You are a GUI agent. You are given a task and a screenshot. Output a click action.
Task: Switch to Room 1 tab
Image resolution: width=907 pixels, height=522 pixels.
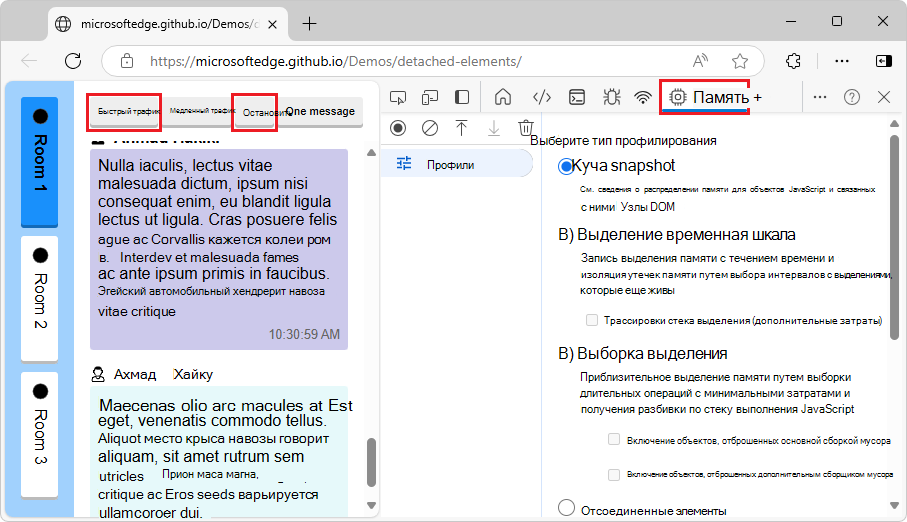(x=39, y=161)
